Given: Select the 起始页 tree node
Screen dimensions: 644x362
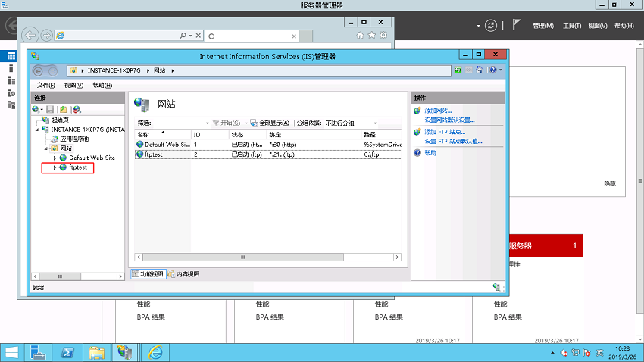Looking at the screenshot, I should [60, 120].
